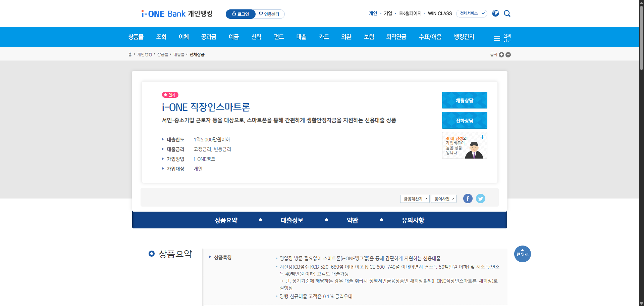644x306 pixels.
Task: Click the 맨위로 scroll-to-top circle icon
Action: [x=522, y=254]
